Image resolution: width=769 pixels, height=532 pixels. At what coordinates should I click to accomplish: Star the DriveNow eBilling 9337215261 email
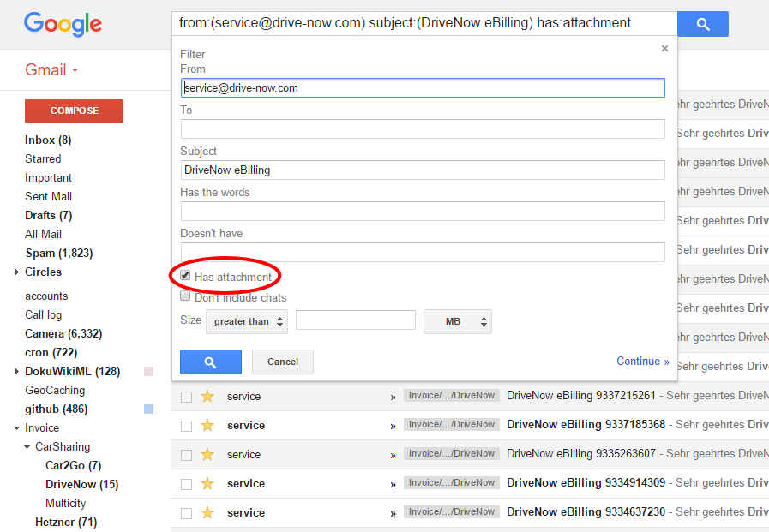(x=207, y=397)
